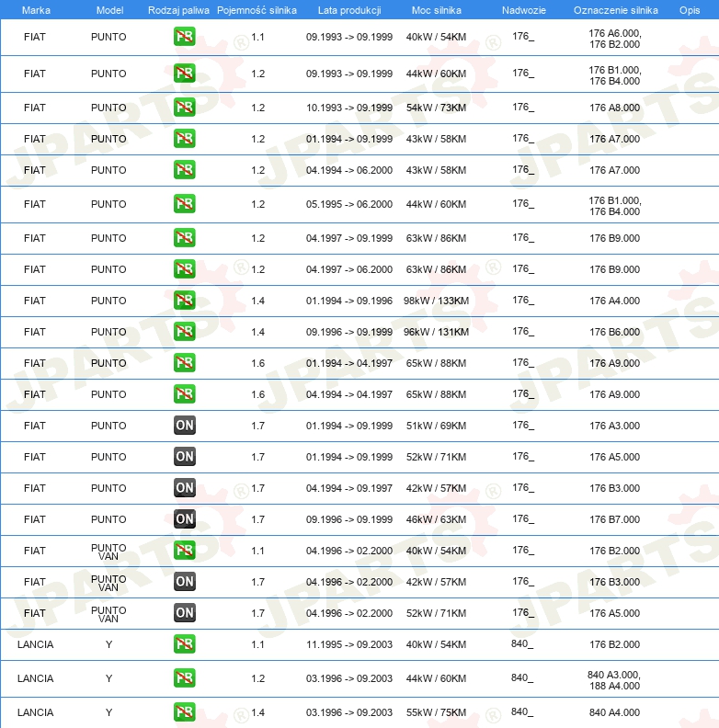Viewport: 719px width, 728px height.
Task: Select the petrol icon in the Lancia Y 1.4 row
Action: [x=185, y=712]
